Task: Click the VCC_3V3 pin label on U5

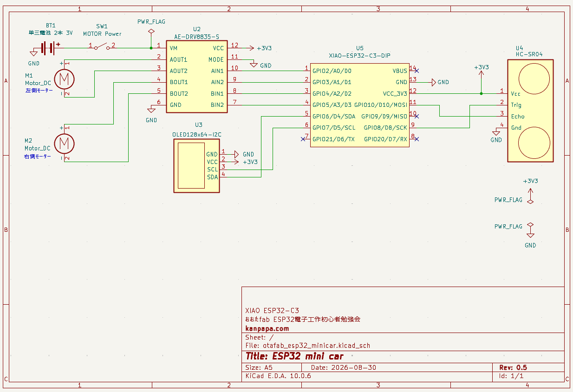Action: tap(395, 93)
